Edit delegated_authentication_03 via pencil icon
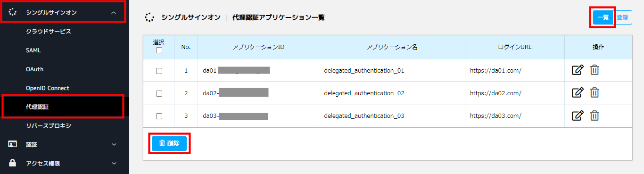Screen dimensions: 644x174 tap(578, 116)
